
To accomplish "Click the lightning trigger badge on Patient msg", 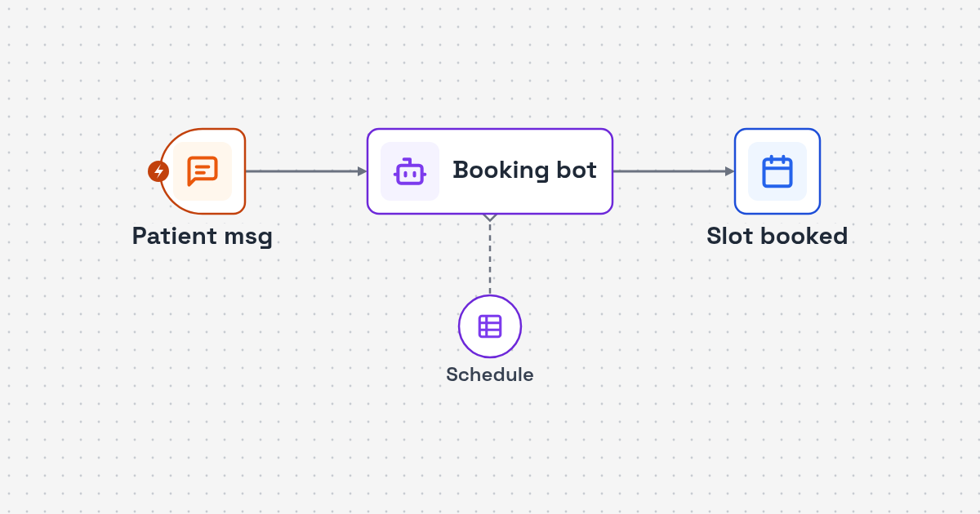I will (x=158, y=171).
